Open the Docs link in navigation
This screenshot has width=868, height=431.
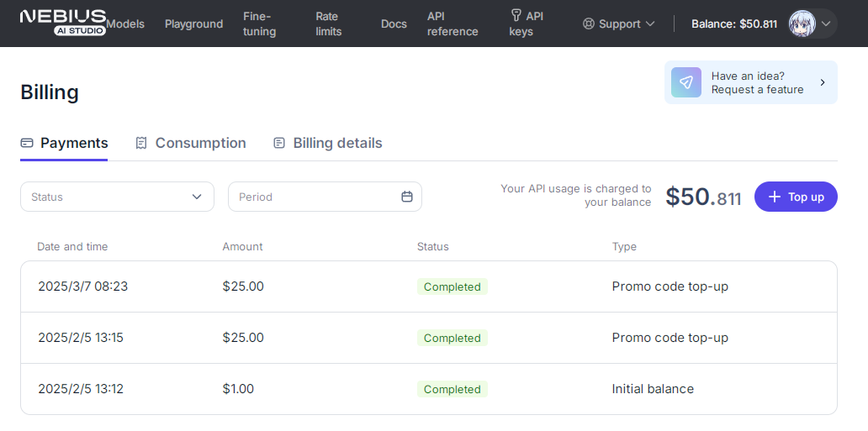[x=394, y=24]
